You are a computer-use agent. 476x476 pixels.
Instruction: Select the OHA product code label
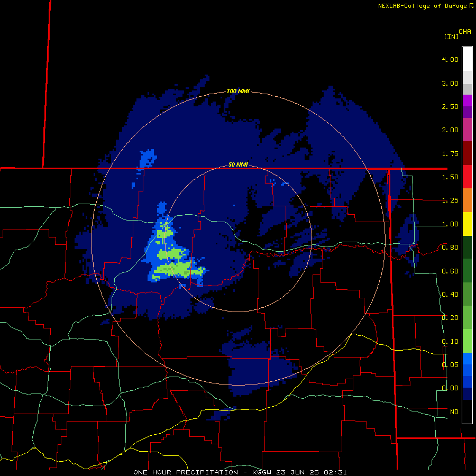pos(465,32)
